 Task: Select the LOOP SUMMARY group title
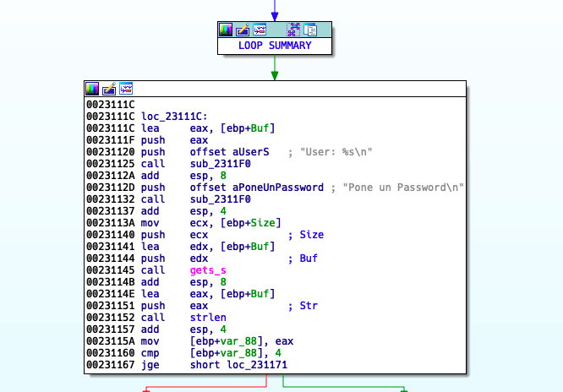pos(274,46)
